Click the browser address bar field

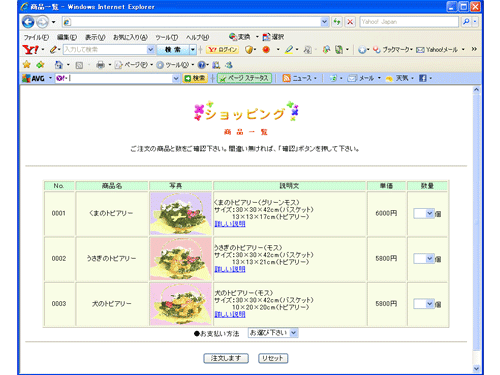click(191, 22)
